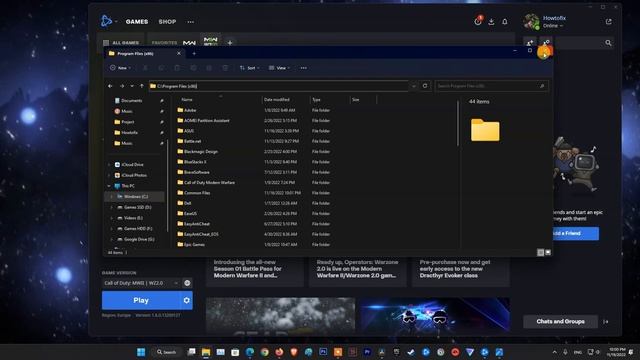The height and width of the screenshot is (360, 640).
Task: Open the Sort menu in File Explorer
Action: [250, 68]
